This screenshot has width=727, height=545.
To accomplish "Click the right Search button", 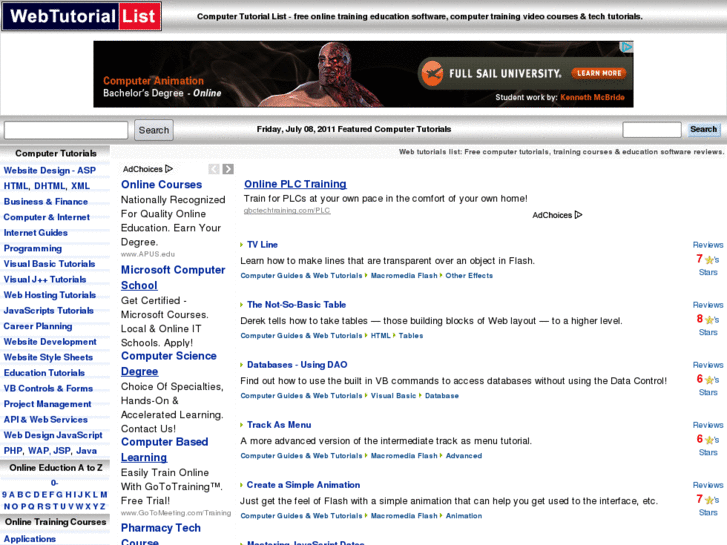I will coord(703,129).
